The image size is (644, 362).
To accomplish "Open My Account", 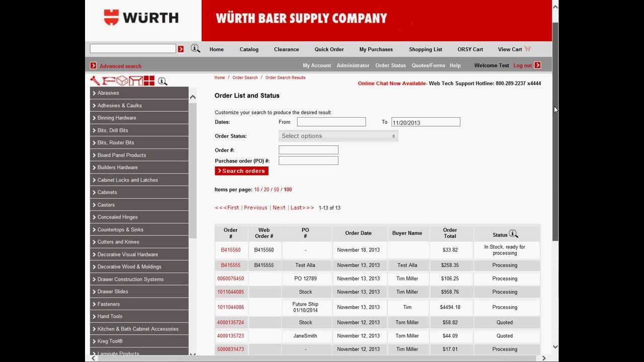I will tap(316, 65).
